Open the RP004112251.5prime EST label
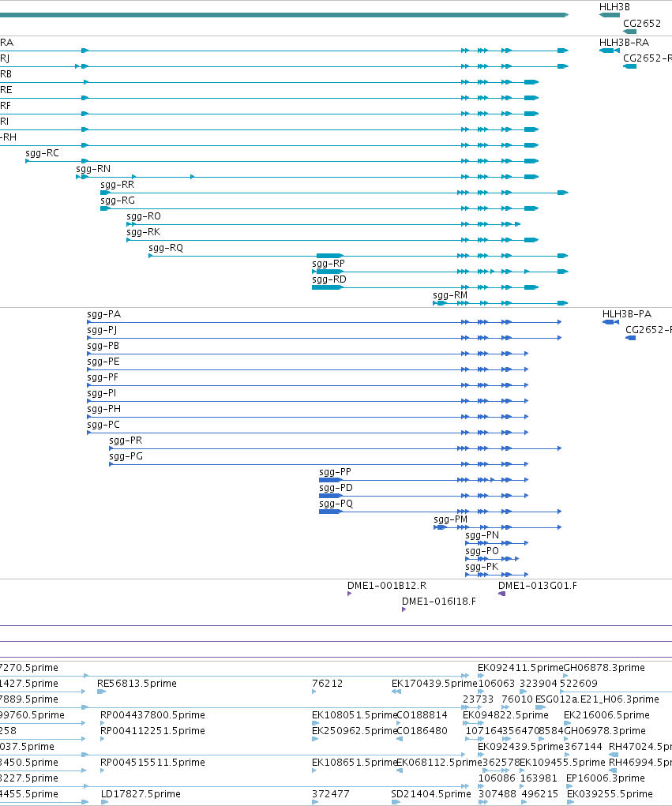The height and width of the screenshot is (806, 672). pos(152,731)
